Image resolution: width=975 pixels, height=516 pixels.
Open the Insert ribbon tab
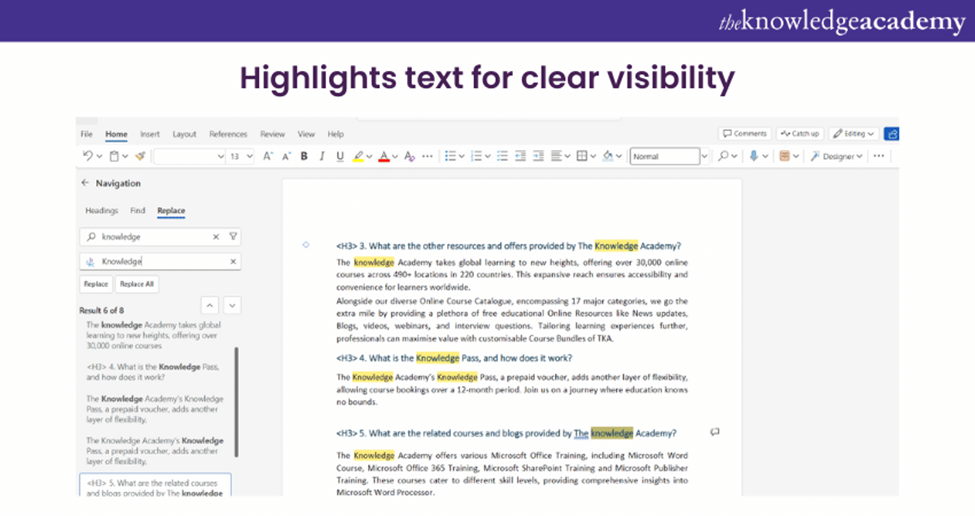pyautogui.click(x=150, y=134)
